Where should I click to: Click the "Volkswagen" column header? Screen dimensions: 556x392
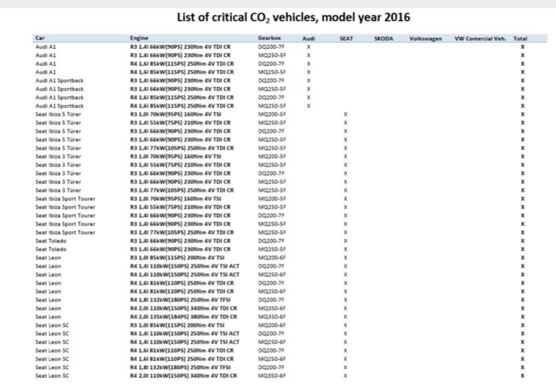[425, 39]
